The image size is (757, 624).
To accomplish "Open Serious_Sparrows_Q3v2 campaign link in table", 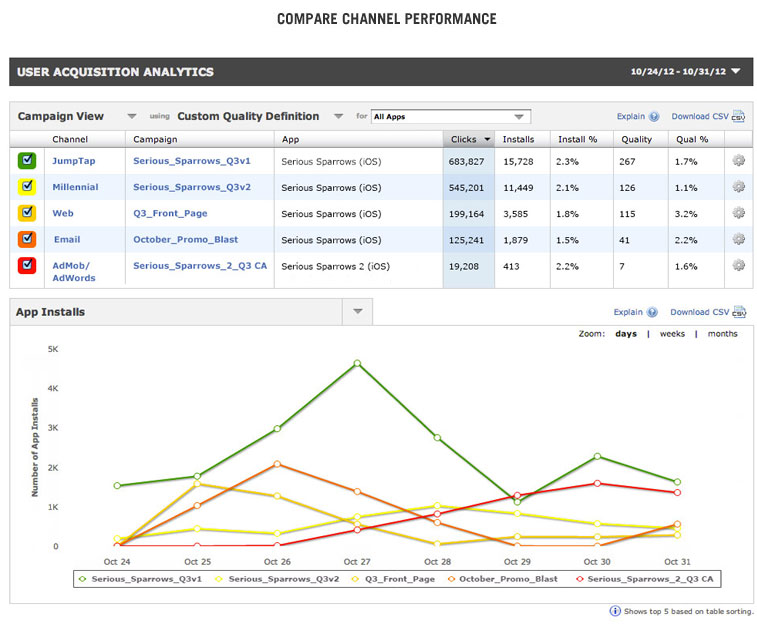I will click(x=192, y=187).
